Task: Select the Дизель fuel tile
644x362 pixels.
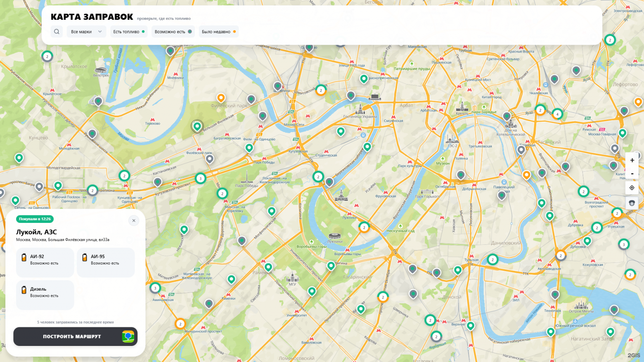Action: coord(45,295)
